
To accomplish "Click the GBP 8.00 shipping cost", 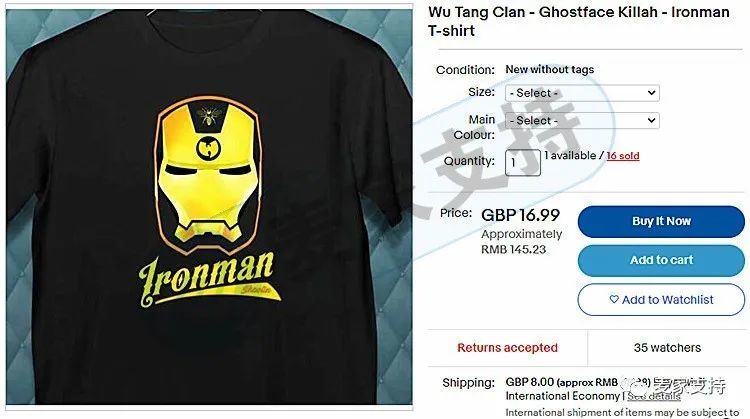I will tap(529, 382).
